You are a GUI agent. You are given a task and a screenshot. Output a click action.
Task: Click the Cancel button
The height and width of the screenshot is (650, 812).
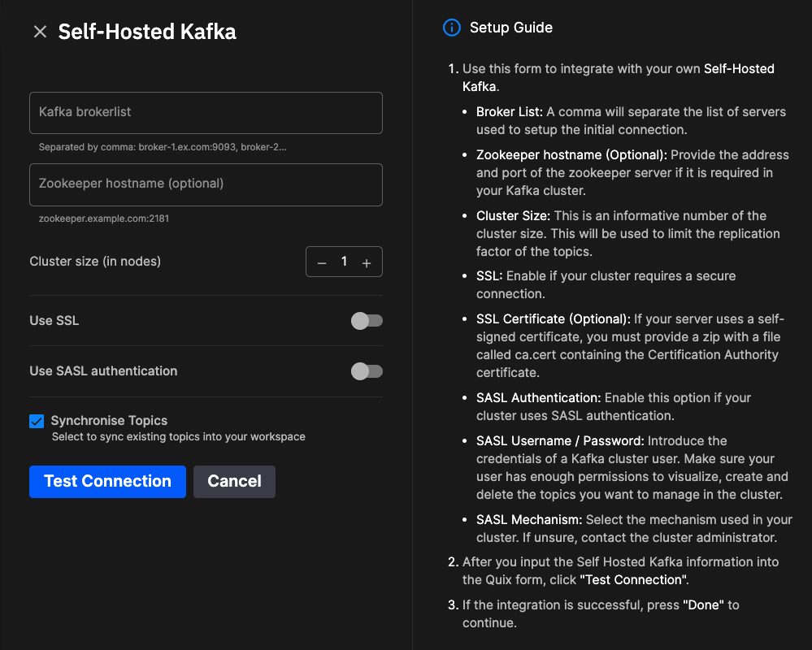tap(234, 481)
